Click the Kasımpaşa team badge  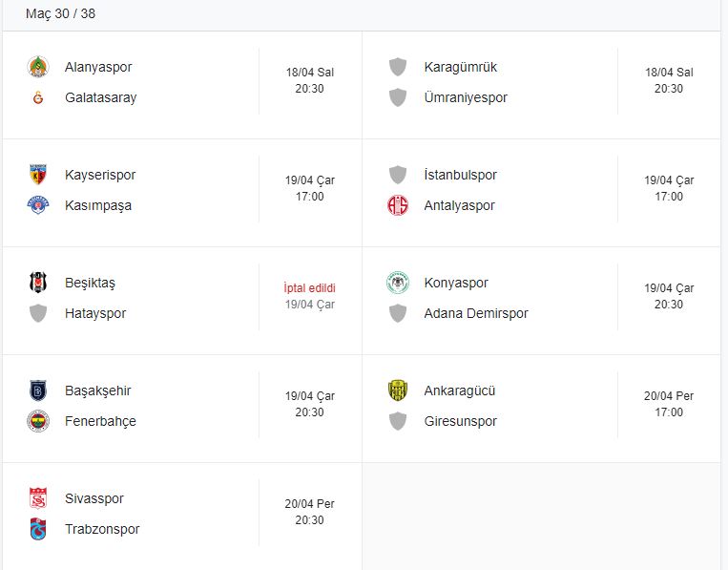tap(38, 205)
